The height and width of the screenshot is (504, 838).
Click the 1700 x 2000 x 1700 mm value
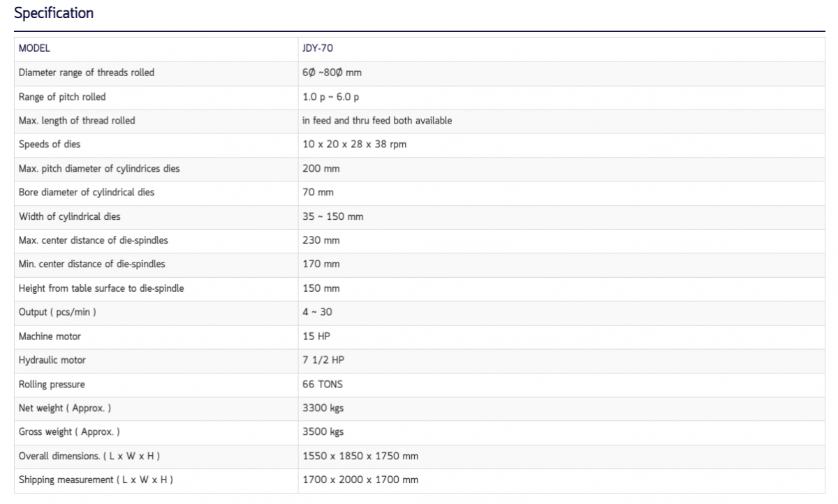tap(360, 480)
